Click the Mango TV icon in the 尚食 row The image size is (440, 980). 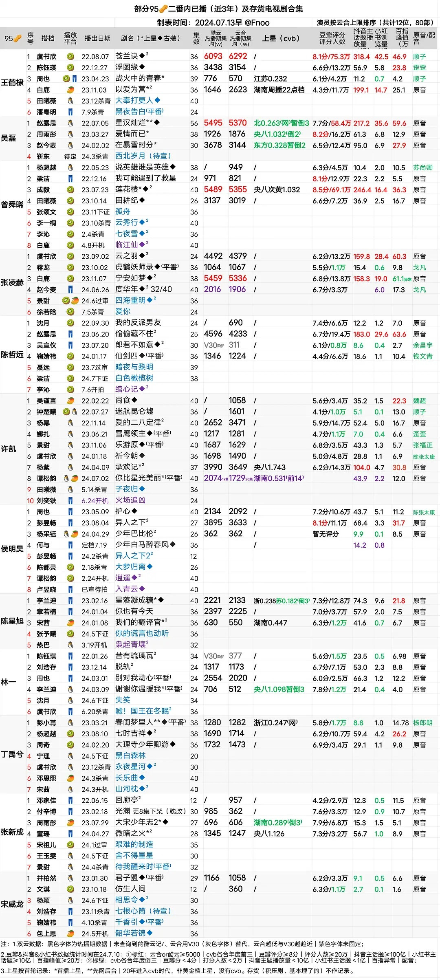pyautogui.click(x=70, y=401)
